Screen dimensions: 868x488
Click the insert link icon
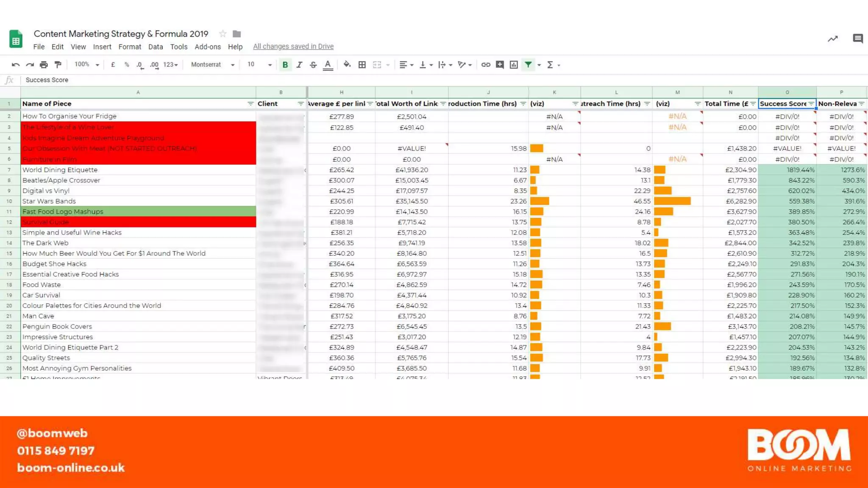486,65
